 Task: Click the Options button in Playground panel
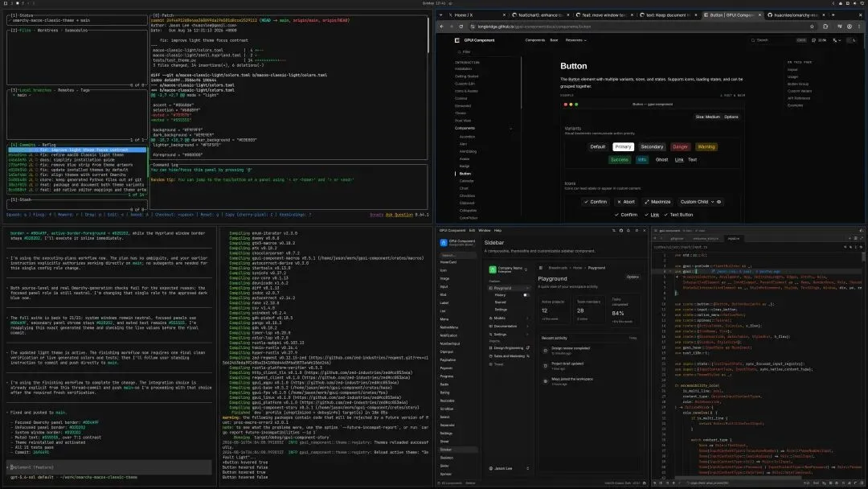click(x=633, y=277)
